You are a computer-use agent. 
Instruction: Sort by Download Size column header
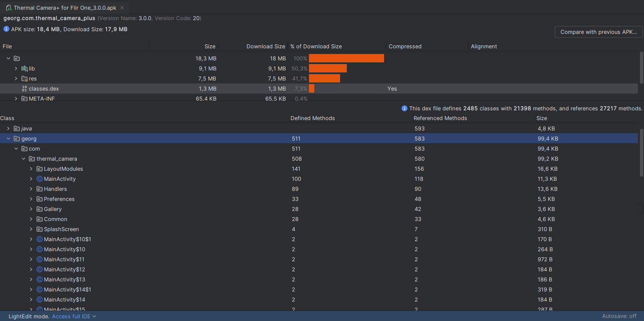click(265, 46)
